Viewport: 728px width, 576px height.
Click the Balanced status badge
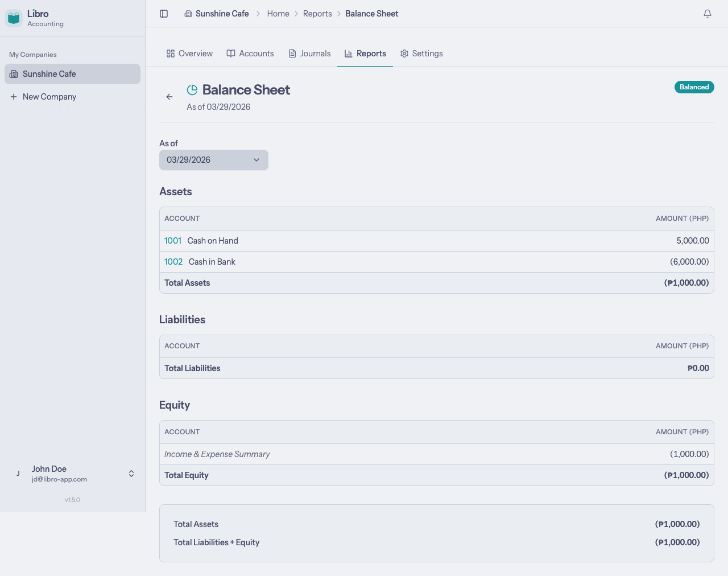point(694,87)
